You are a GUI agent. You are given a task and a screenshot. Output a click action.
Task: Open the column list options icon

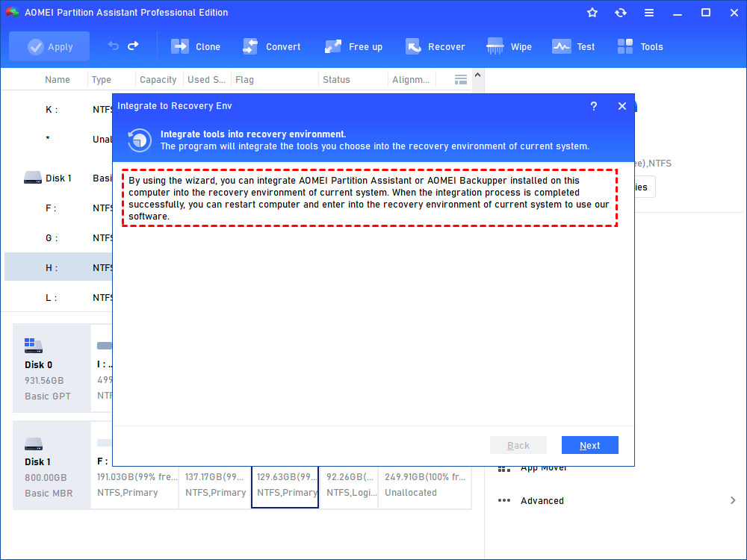pos(461,80)
